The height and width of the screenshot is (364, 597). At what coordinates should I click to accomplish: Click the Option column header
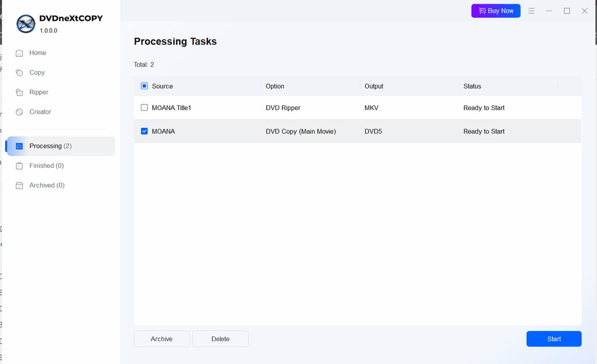tap(275, 86)
